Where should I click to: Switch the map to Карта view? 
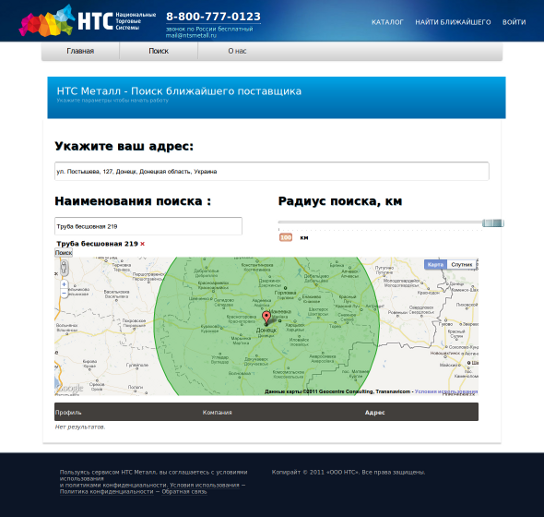click(x=435, y=264)
